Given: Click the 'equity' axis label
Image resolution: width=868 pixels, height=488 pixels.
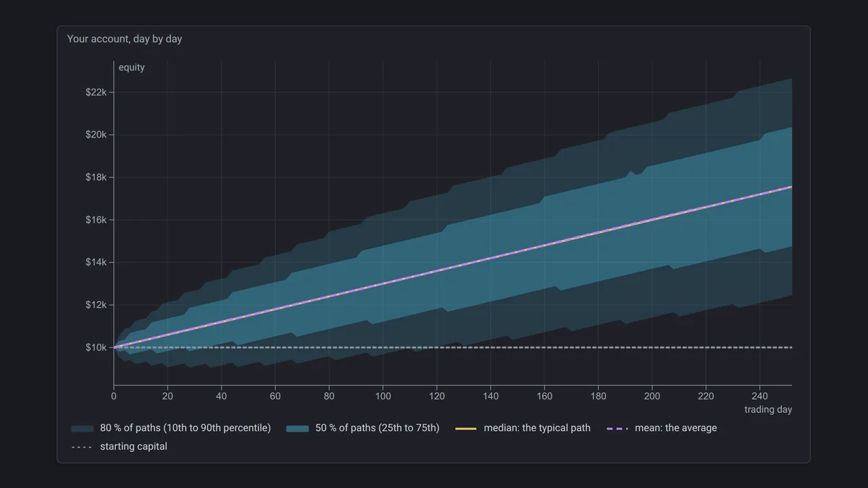Looking at the screenshot, I should click(132, 67).
